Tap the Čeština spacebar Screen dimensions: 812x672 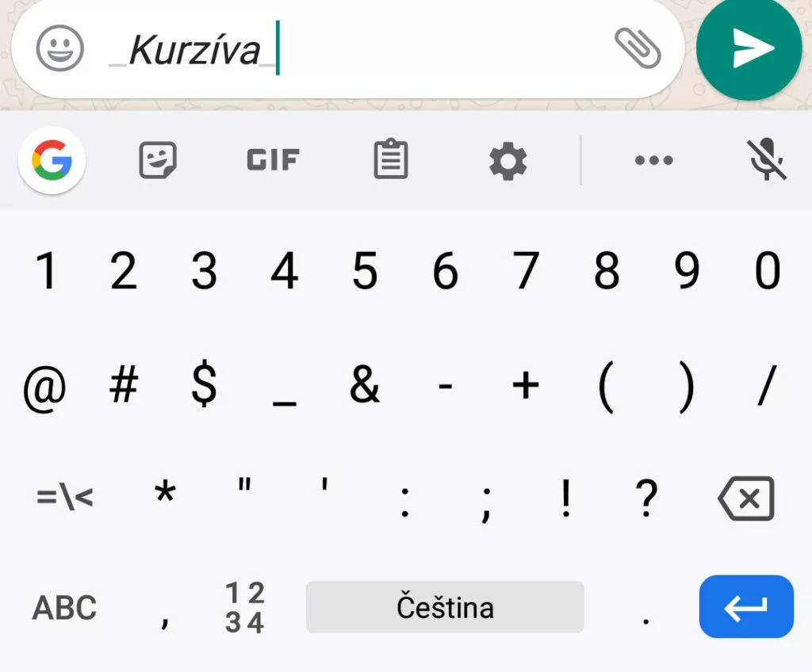[x=445, y=607]
